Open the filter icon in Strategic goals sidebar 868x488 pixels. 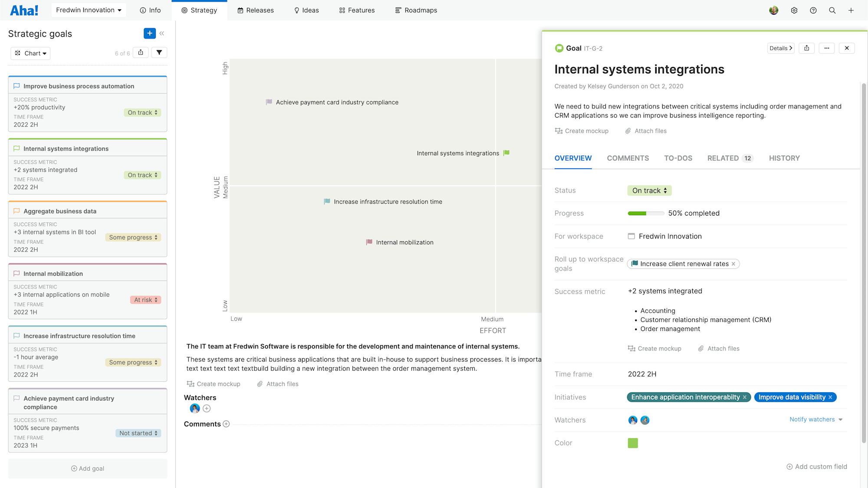click(x=159, y=52)
